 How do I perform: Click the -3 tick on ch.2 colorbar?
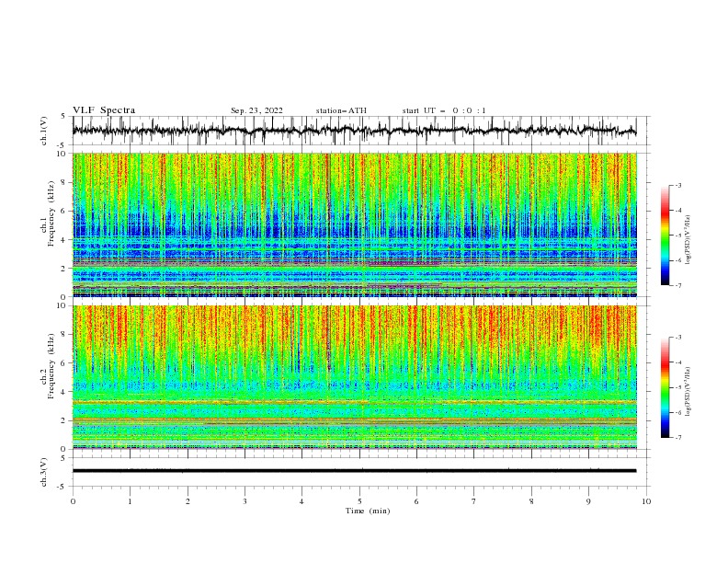pyautogui.click(x=678, y=338)
